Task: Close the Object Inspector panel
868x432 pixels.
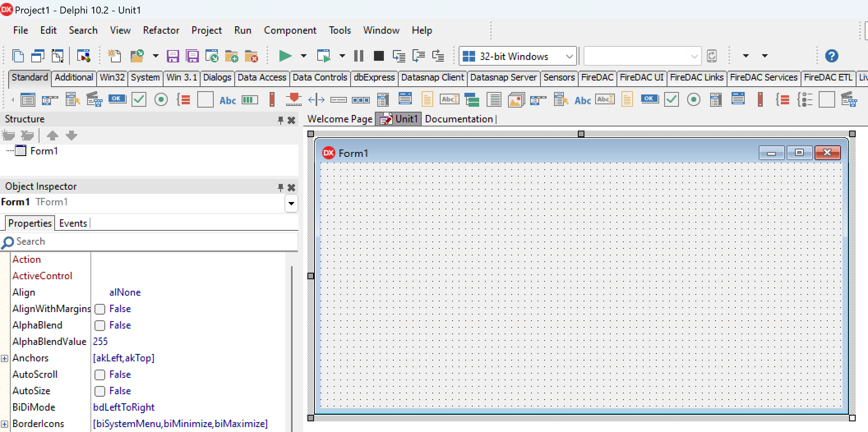Action: pyautogui.click(x=291, y=187)
